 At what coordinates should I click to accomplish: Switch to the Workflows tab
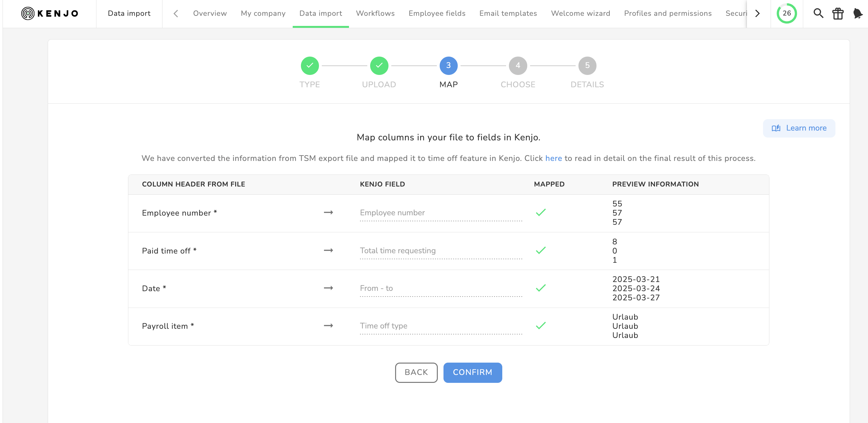375,14
